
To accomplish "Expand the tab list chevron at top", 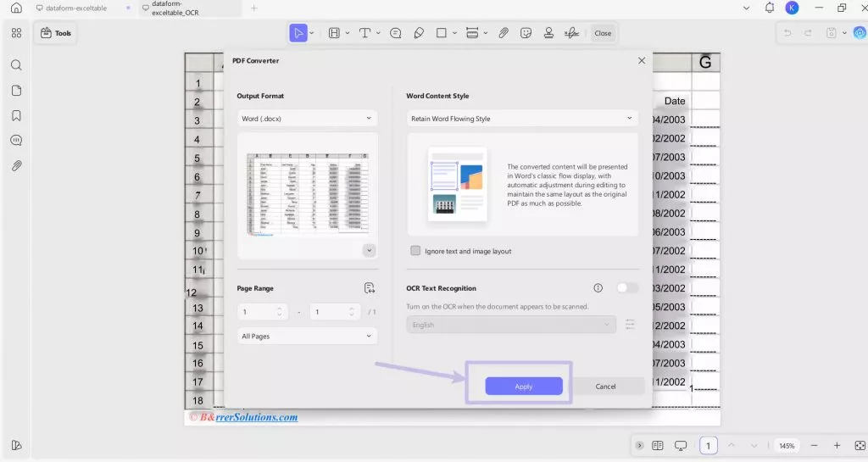I will [746, 8].
